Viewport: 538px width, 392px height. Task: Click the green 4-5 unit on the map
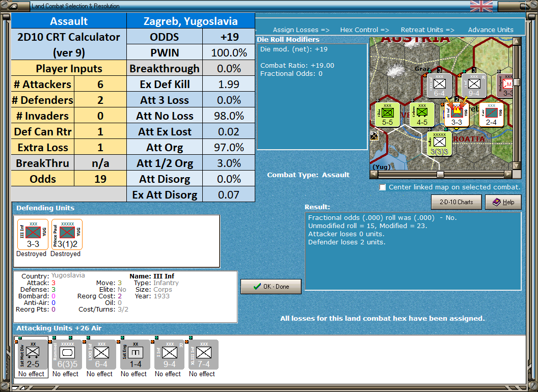(x=422, y=115)
